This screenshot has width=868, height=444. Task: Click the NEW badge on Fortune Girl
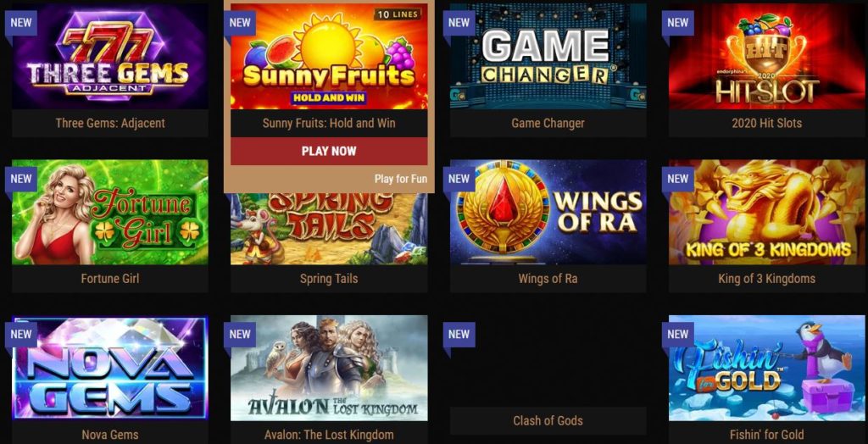[x=21, y=179]
